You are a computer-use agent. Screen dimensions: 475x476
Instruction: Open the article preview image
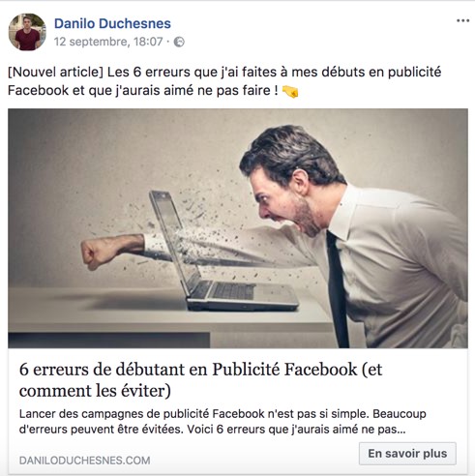(238, 228)
